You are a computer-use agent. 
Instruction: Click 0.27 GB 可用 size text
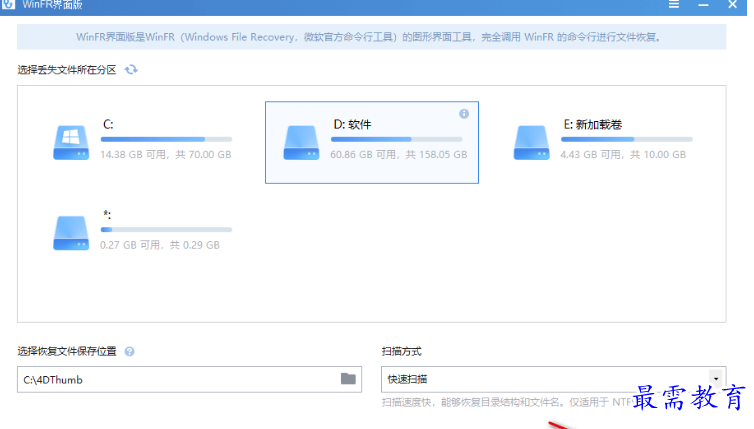click(160, 245)
